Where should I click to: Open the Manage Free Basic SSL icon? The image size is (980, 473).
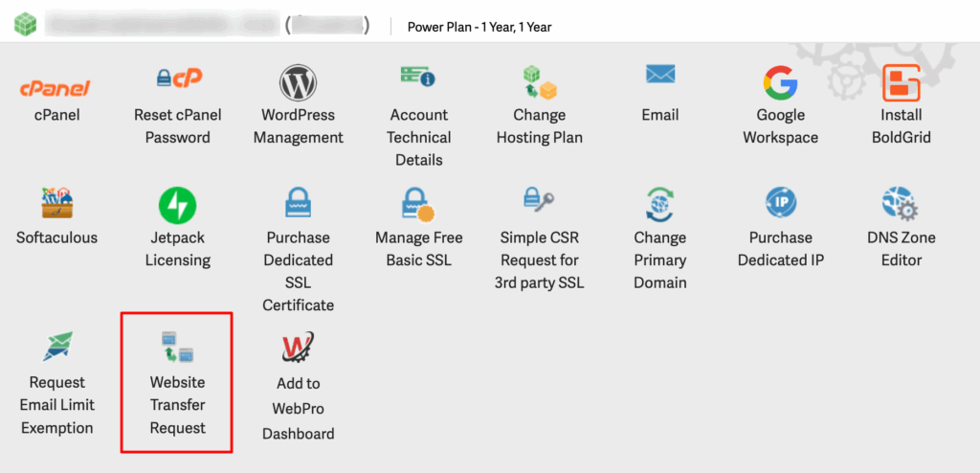[x=419, y=207]
